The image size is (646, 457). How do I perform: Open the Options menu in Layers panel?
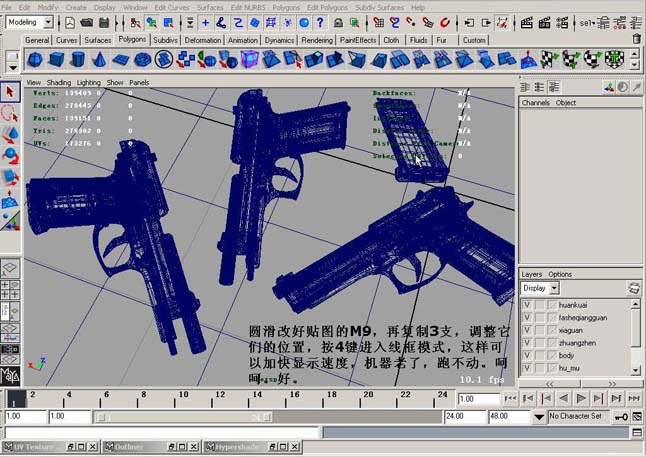[x=560, y=274]
